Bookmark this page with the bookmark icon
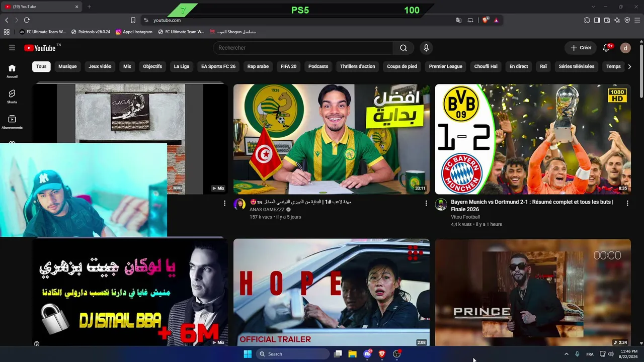Image resolution: width=644 pixels, height=362 pixels. [x=133, y=20]
